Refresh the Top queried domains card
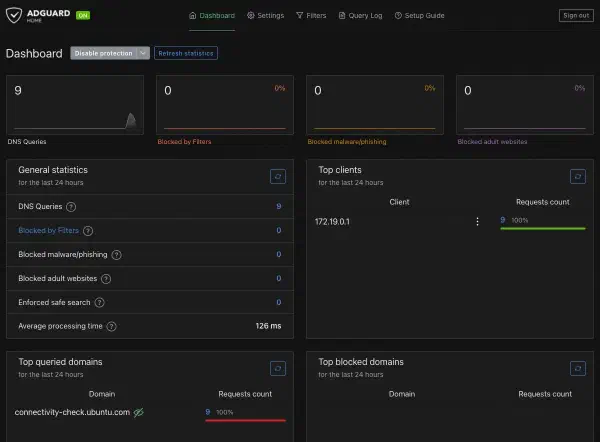The image size is (600, 442). point(278,369)
